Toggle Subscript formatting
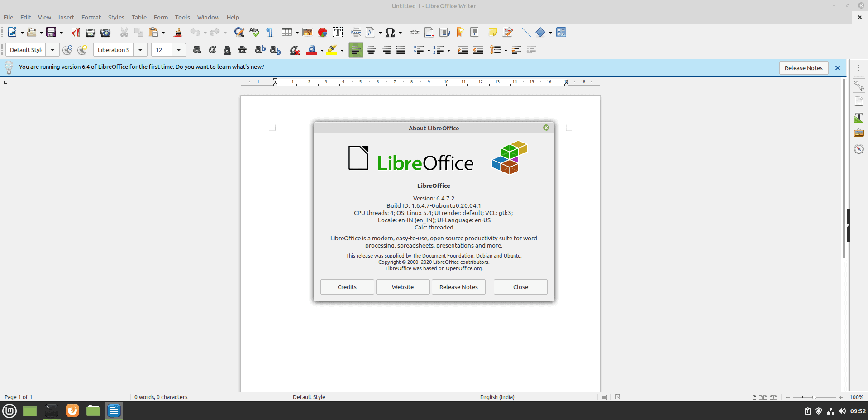Viewport: 868px width, 420px height. coord(275,50)
